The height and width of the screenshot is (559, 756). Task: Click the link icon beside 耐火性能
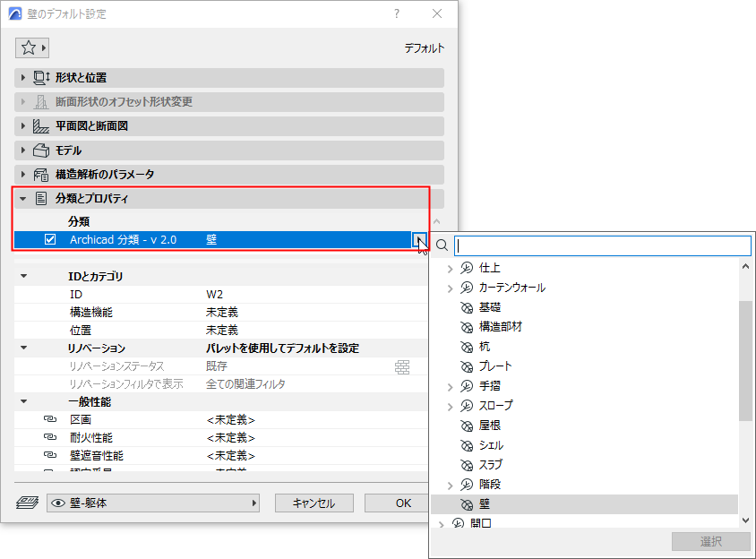click(x=49, y=437)
